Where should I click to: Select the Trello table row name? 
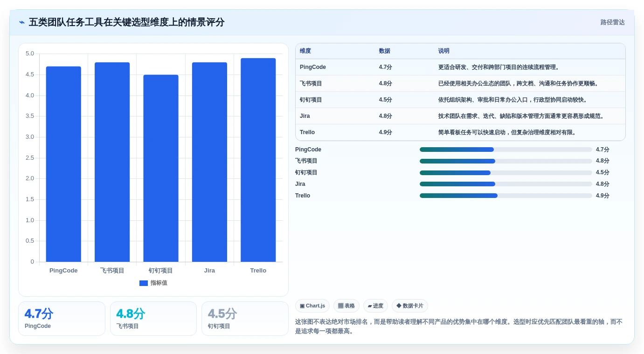307,132
